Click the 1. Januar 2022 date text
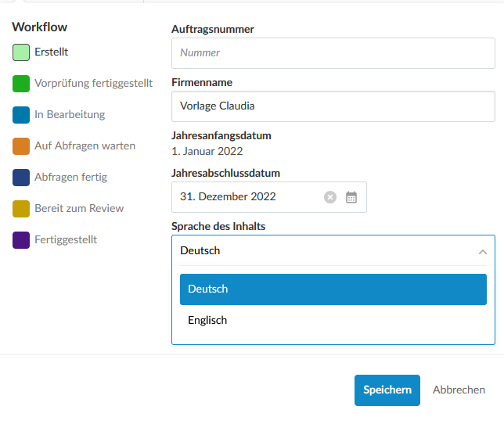504x424 pixels. click(207, 151)
